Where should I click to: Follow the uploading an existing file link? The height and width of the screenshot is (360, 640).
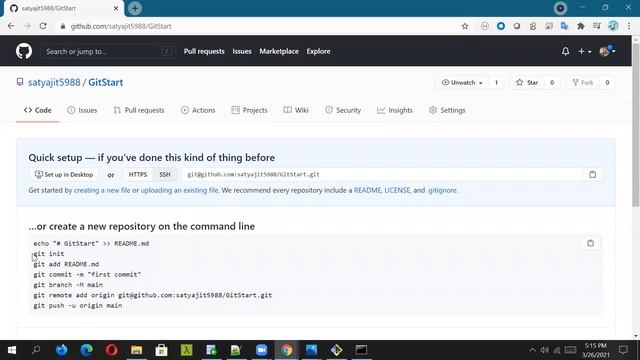179,190
